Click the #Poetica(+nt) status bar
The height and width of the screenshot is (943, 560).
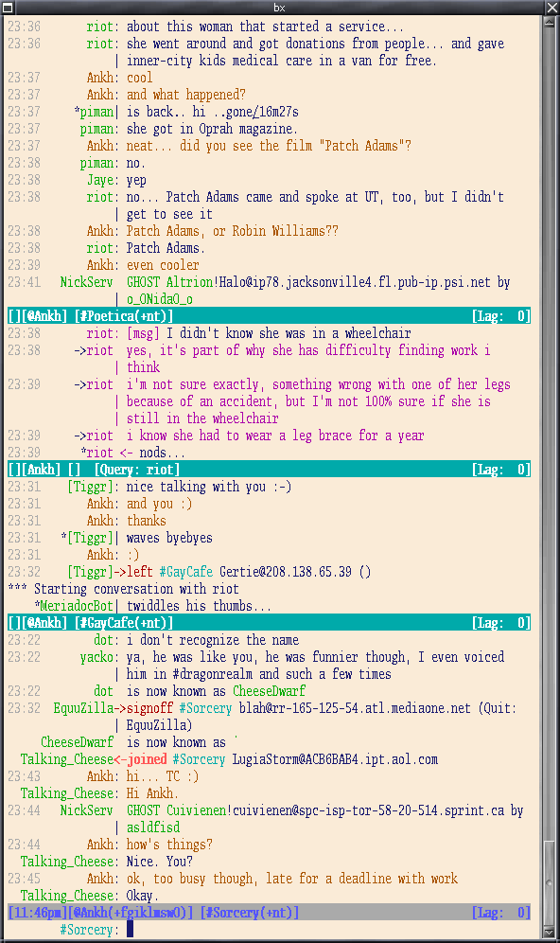click(269, 316)
